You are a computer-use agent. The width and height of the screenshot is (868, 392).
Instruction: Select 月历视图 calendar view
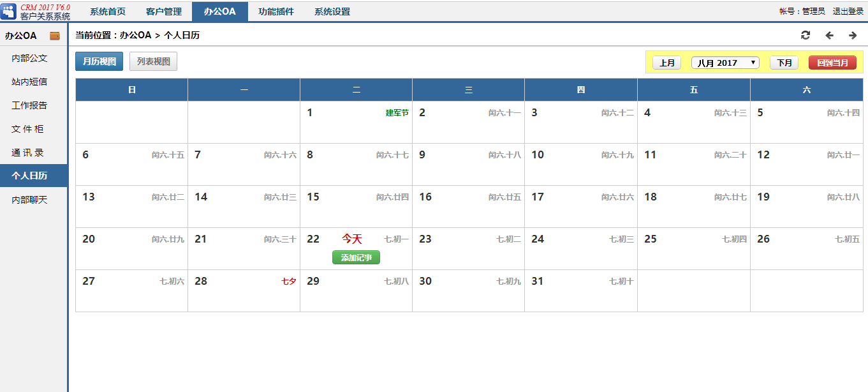pos(99,61)
